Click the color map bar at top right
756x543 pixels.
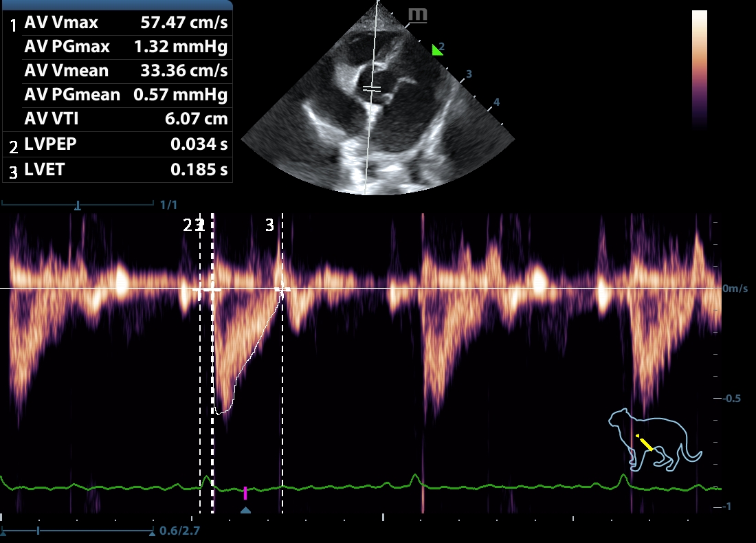pos(699,69)
